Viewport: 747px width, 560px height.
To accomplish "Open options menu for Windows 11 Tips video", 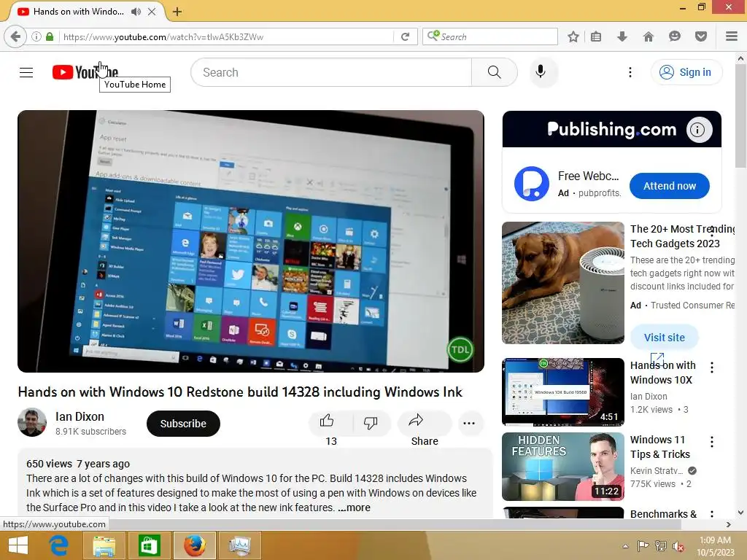I will point(712,442).
